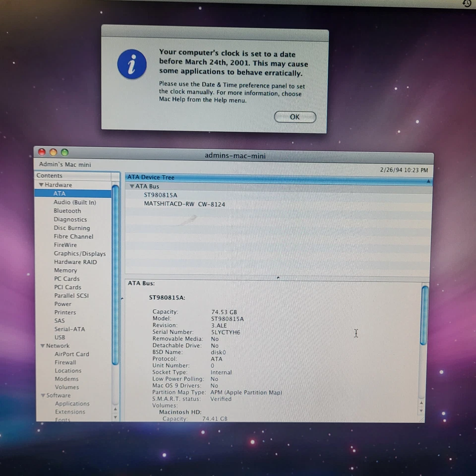Select Bluetooth under Hardware
The width and height of the screenshot is (476, 476).
click(x=67, y=211)
